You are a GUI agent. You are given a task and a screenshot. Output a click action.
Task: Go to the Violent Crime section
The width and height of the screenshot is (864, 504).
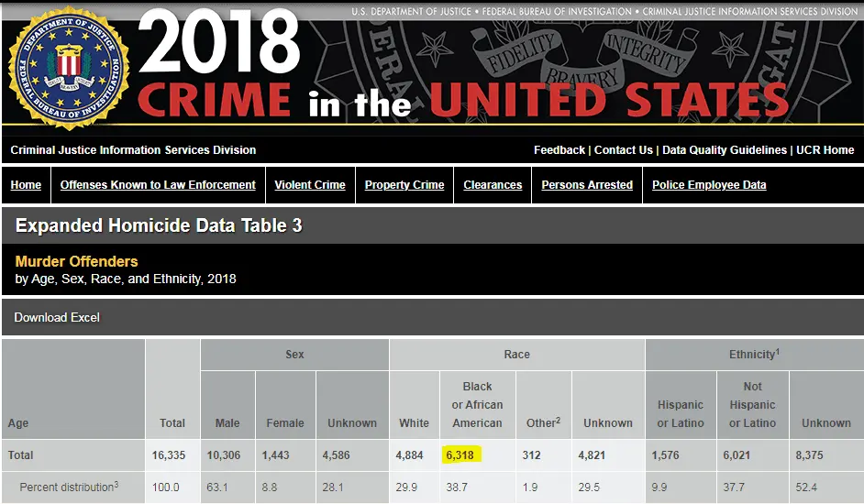(310, 185)
